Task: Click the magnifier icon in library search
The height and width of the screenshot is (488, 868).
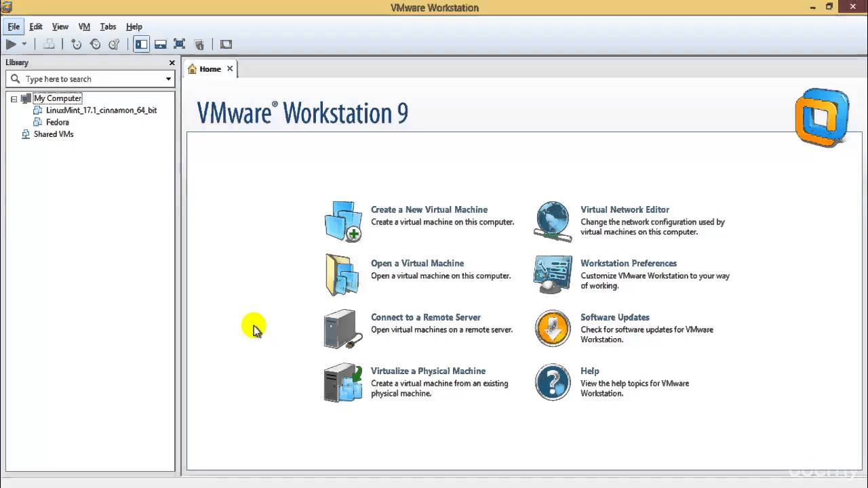Action: (x=15, y=79)
